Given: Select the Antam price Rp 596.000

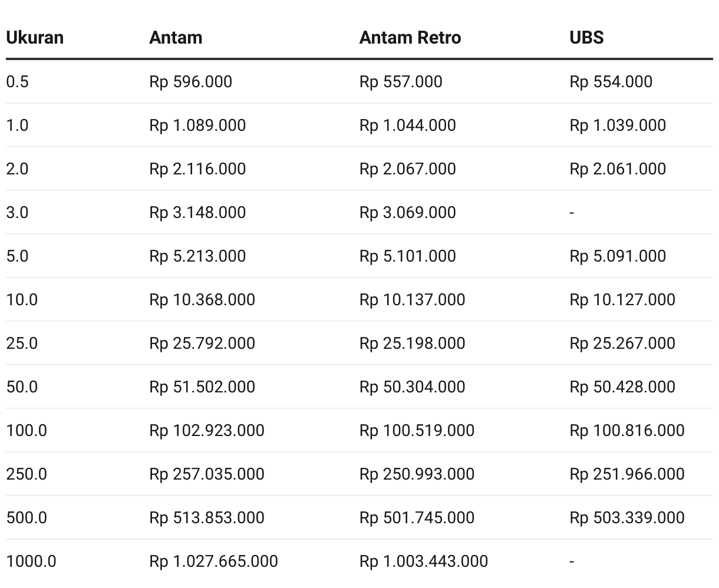Looking at the screenshot, I should point(191,81).
